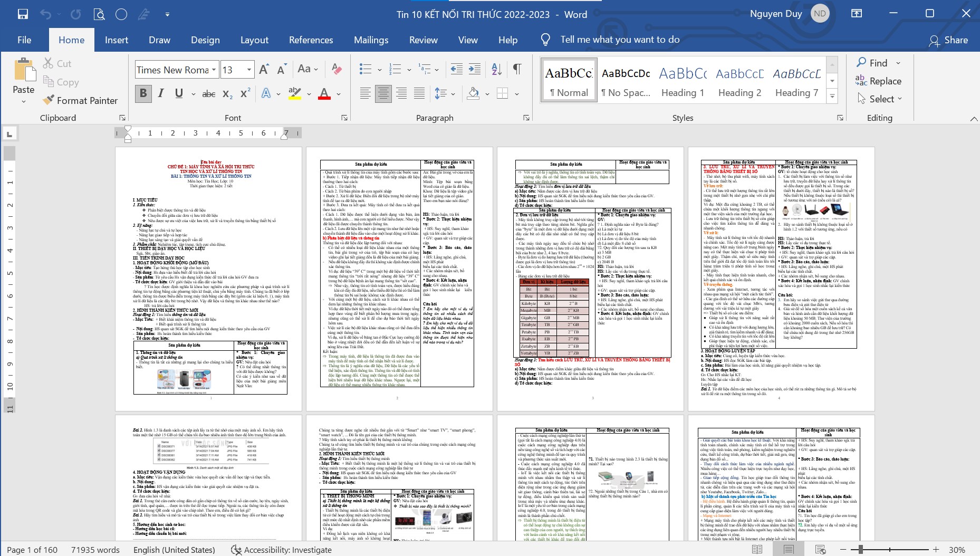The height and width of the screenshot is (556, 980).
Task: Sort the selected paragraphs alphabetically
Action: [496, 69]
